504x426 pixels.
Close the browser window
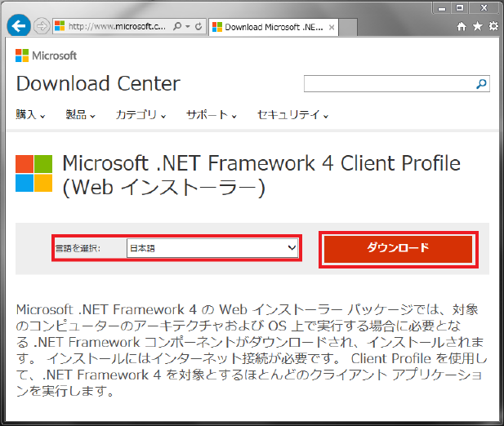(x=484, y=8)
